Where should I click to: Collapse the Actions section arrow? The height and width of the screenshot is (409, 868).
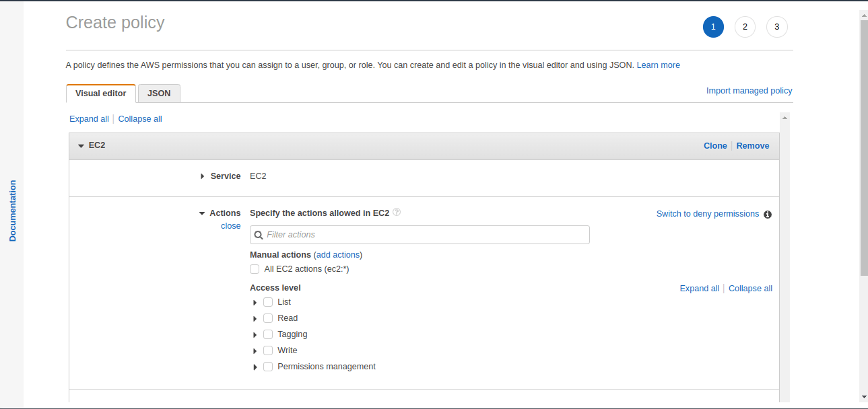point(202,213)
